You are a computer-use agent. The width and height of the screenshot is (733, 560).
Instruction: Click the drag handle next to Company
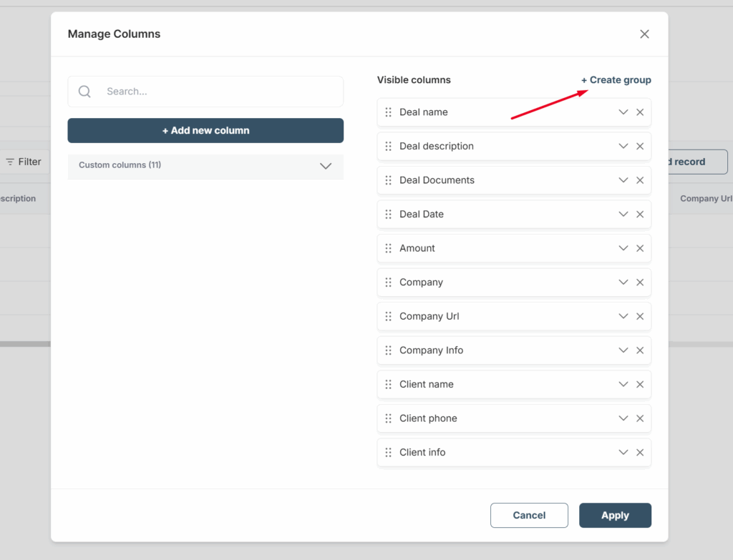[x=388, y=283]
